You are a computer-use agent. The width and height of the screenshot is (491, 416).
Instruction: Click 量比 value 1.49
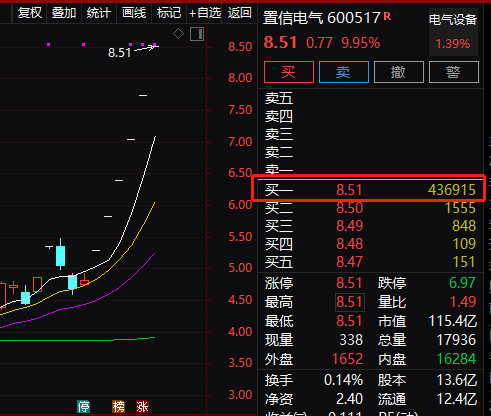point(463,302)
